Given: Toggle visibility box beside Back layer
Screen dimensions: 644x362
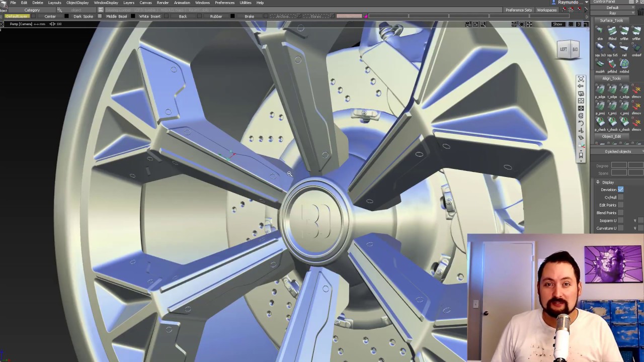Looking at the screenshot, I should 199,16.
